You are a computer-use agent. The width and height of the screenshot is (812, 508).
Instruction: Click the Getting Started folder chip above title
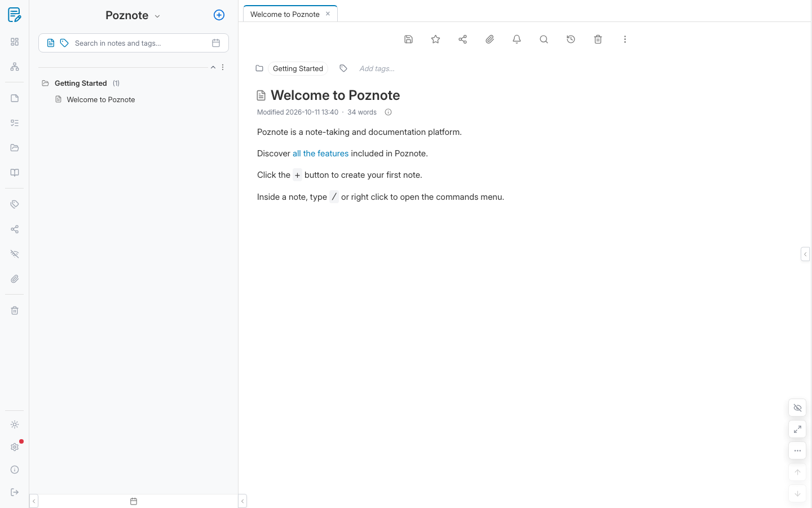[298, 69]
